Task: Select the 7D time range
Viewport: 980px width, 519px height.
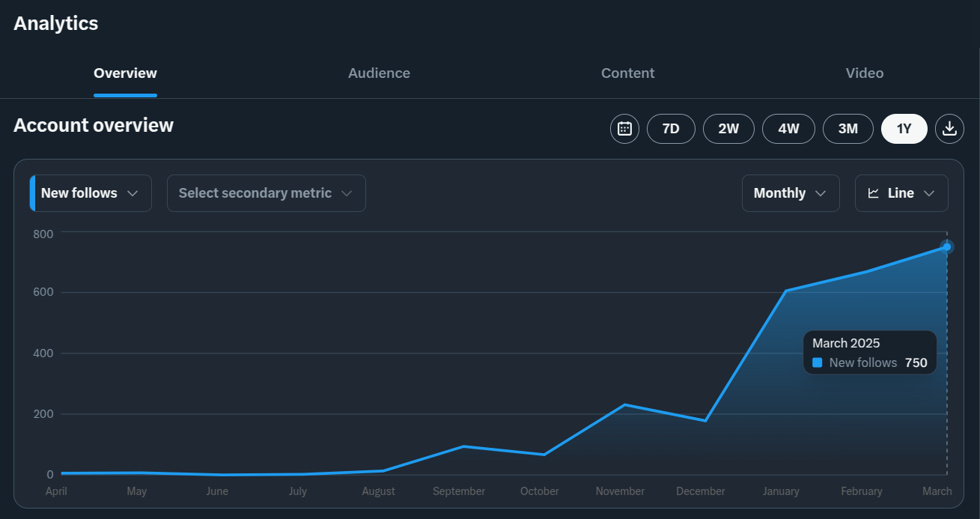Action: click(671, 129)
